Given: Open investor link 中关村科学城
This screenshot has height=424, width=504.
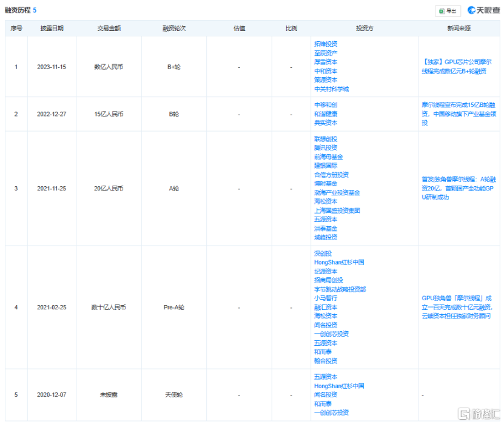Looking at the screenshot, I should coord(331,89).
